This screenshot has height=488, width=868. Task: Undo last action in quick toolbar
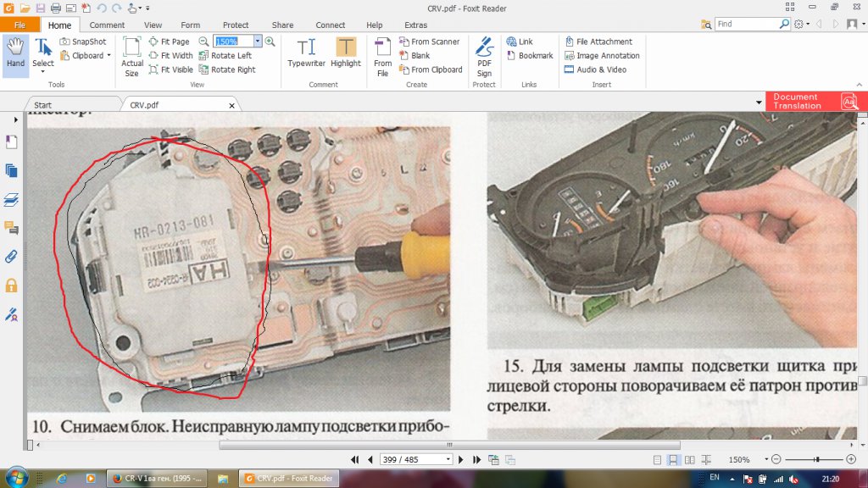click(x=102, y=8)
